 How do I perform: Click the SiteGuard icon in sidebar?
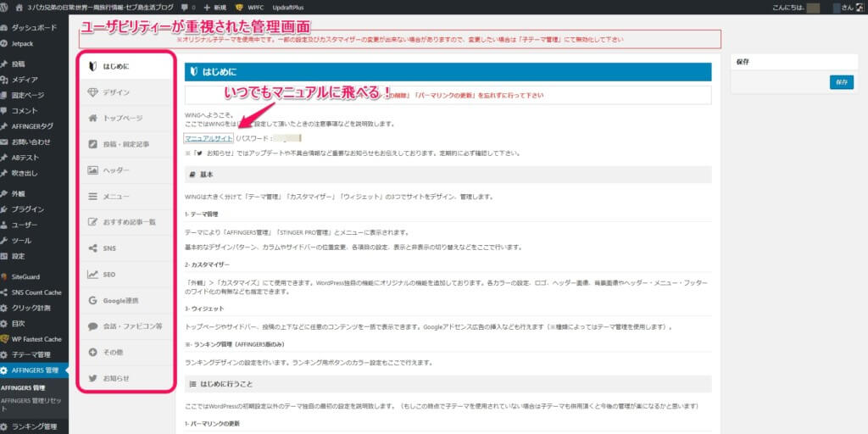[4, 277]
